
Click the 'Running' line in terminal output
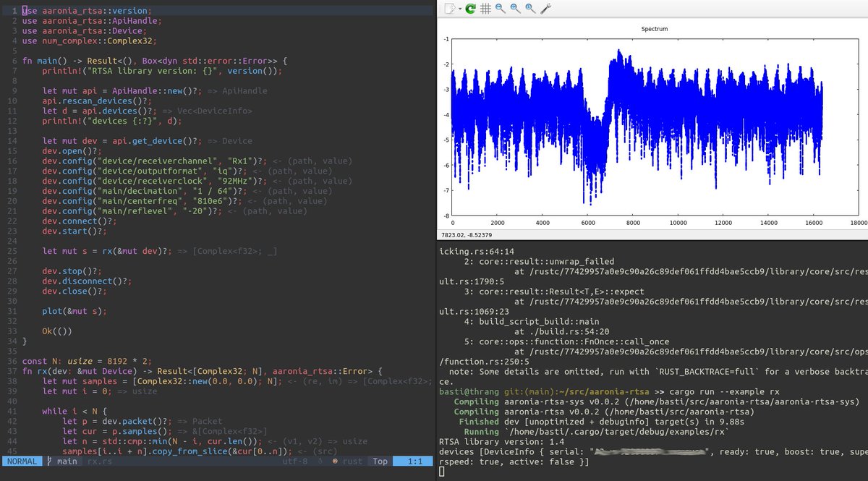597,432
